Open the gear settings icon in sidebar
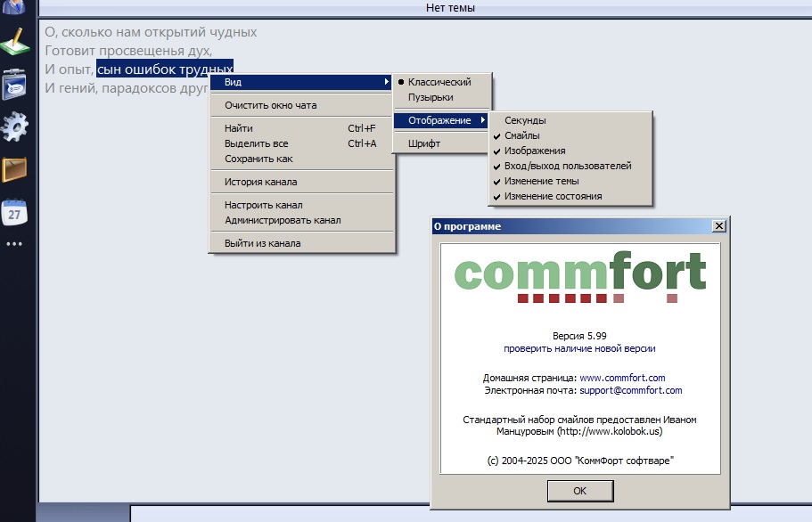 [x=15, y=127]
